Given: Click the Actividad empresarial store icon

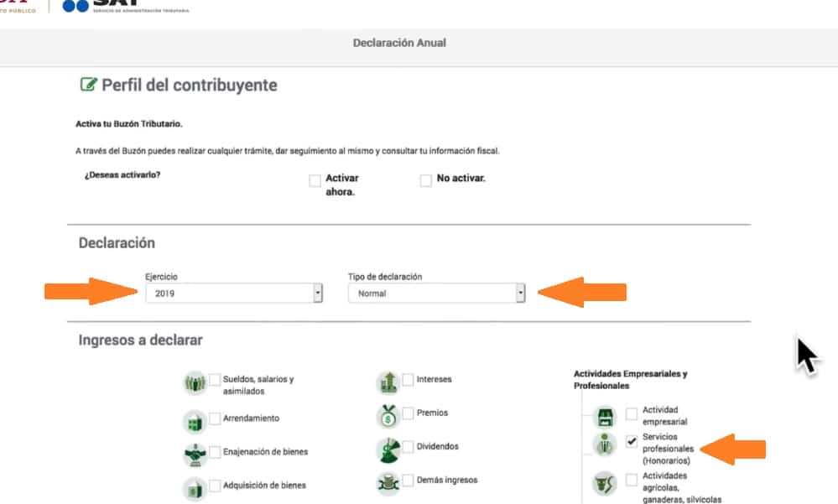Looking at the screenshot, I should (x=604, y=416).
